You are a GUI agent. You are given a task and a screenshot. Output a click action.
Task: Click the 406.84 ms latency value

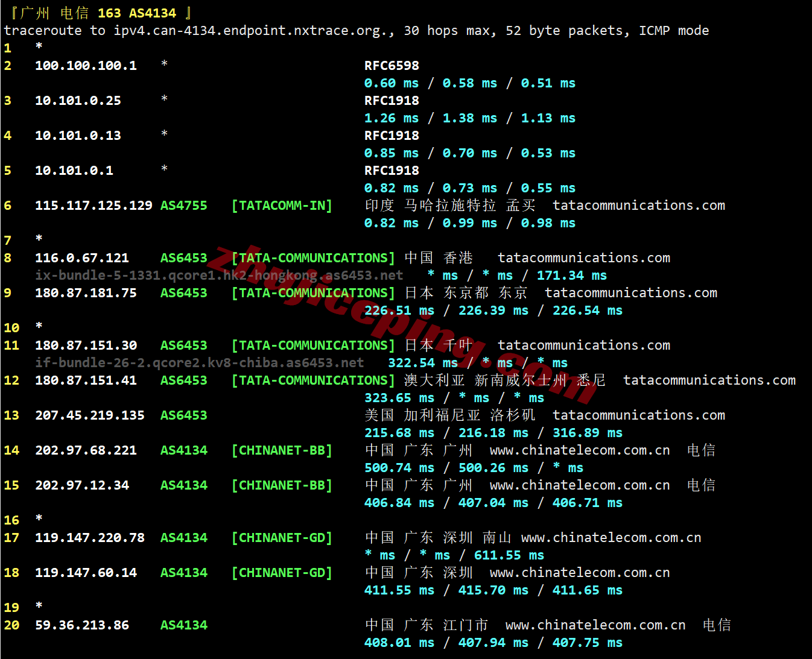pyautogui.click(x=399, y=503)
